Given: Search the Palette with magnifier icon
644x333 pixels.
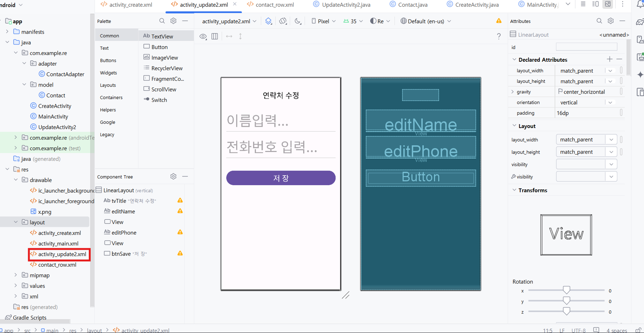Looking at the screenshot, I should pos(162,21).
